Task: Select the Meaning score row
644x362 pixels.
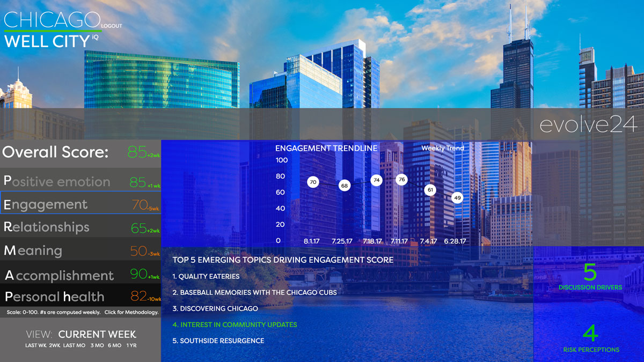Action: [80, 250]
